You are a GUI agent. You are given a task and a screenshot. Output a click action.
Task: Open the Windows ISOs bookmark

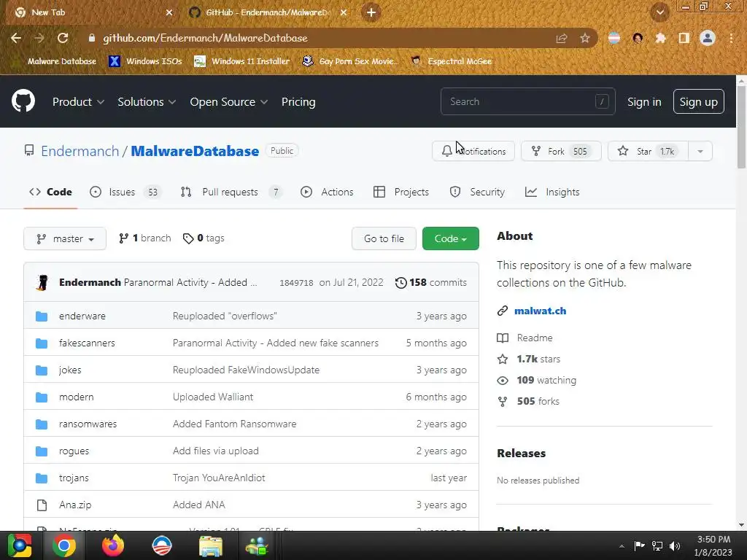click(x=145, y=61)
